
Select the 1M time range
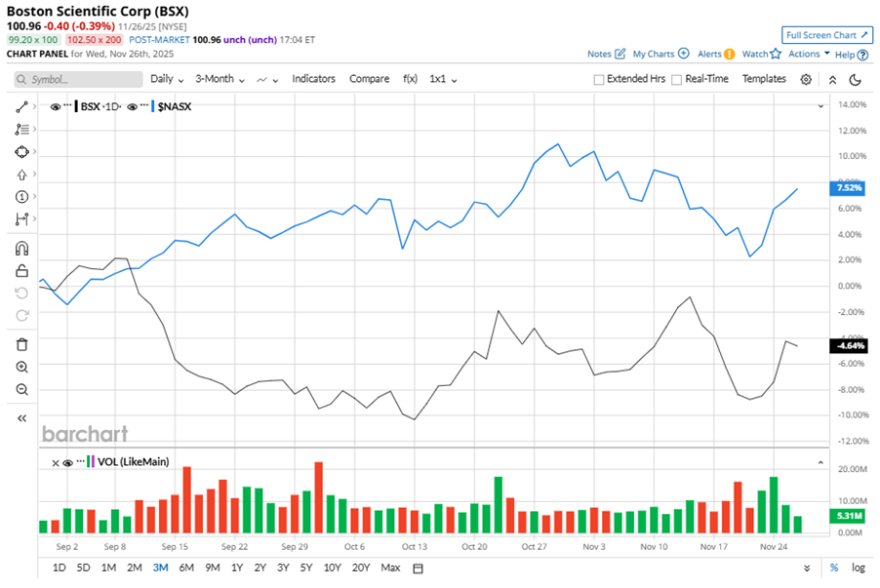point(108,568)
